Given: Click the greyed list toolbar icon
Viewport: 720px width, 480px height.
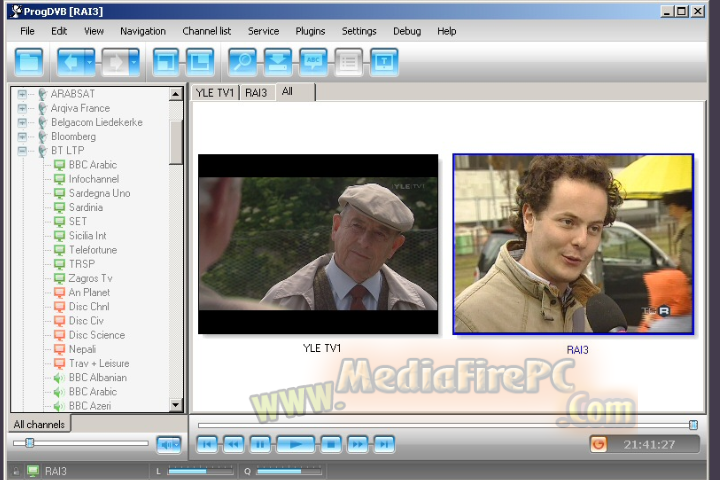Looking at the screenshot, I should [x=349, y=62].
